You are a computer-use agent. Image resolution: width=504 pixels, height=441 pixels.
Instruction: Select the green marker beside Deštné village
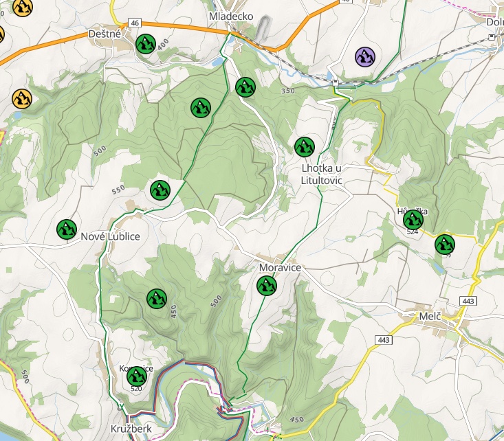click(x=145, y=44)
